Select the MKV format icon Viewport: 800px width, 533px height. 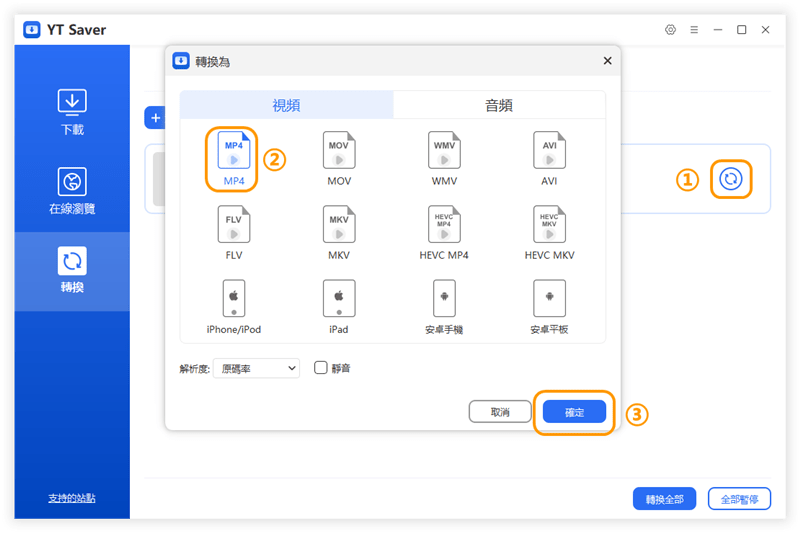(339, 225)
